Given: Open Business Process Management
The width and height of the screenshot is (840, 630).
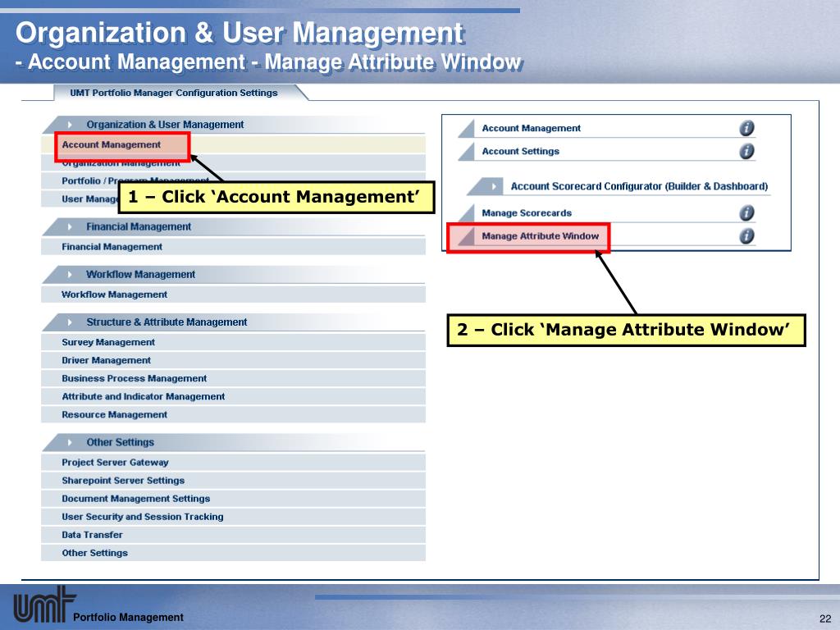Looking at the screenshot, I should (x=233, y=379).
